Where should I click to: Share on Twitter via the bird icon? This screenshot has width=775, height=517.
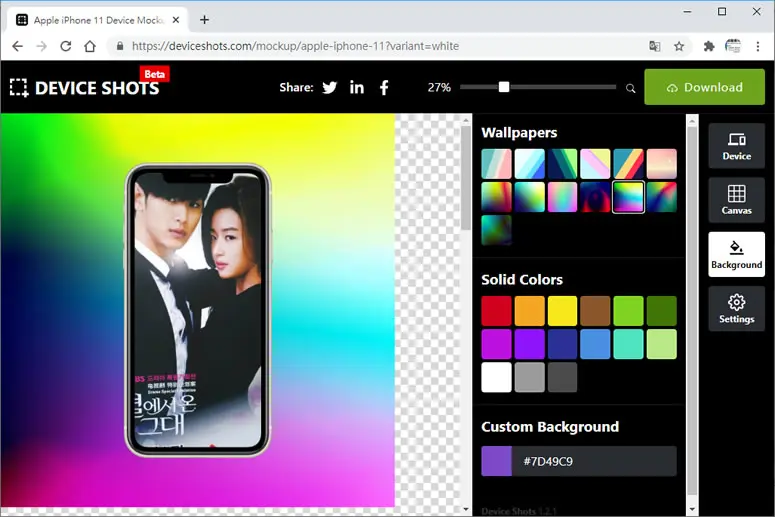tap(329, 87)
